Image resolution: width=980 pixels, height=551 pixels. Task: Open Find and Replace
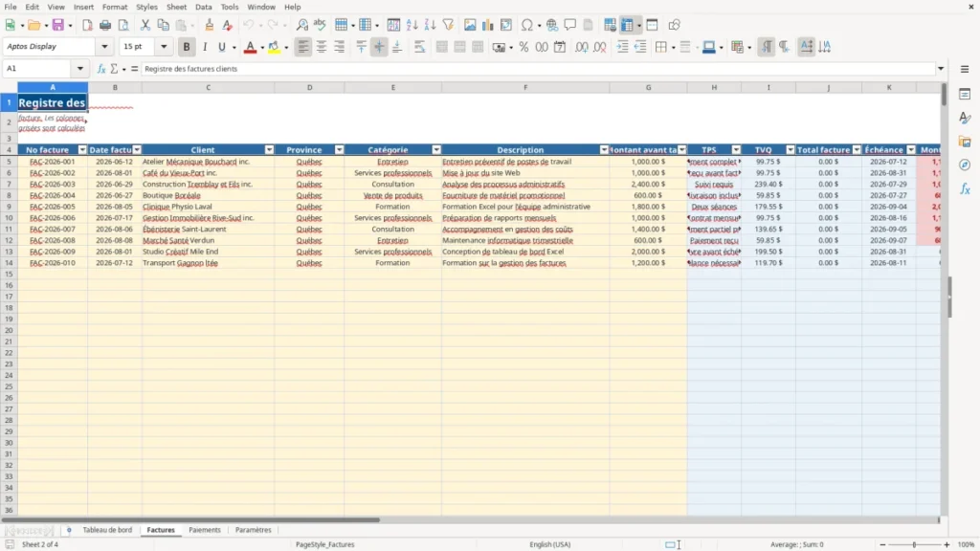(x=301, y=25)
